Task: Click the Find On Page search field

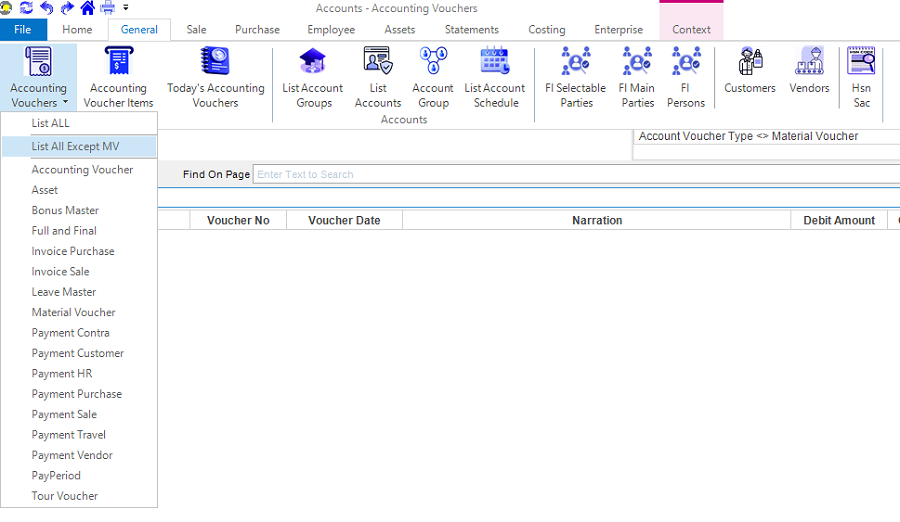Action: [x=575, y=174]
